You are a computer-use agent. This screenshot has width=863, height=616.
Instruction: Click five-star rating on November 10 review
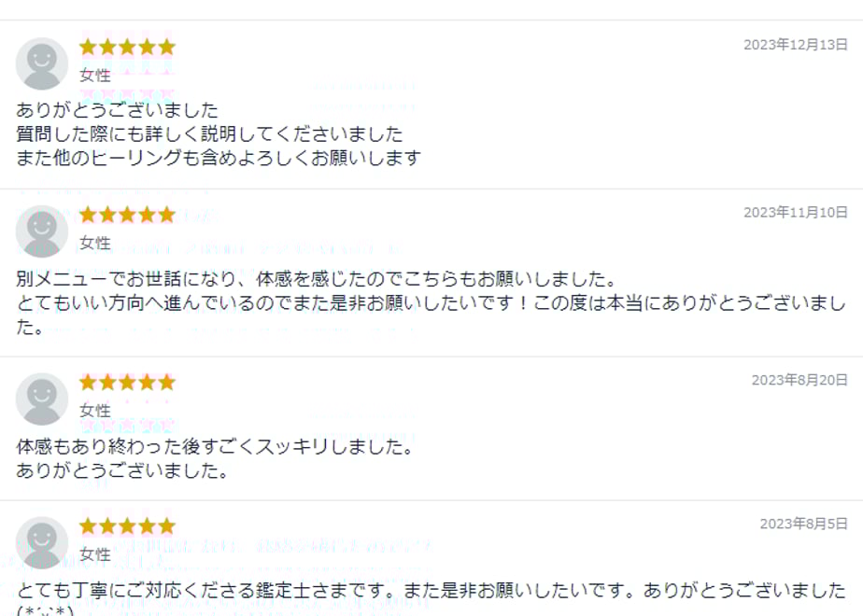pos(127,215)
